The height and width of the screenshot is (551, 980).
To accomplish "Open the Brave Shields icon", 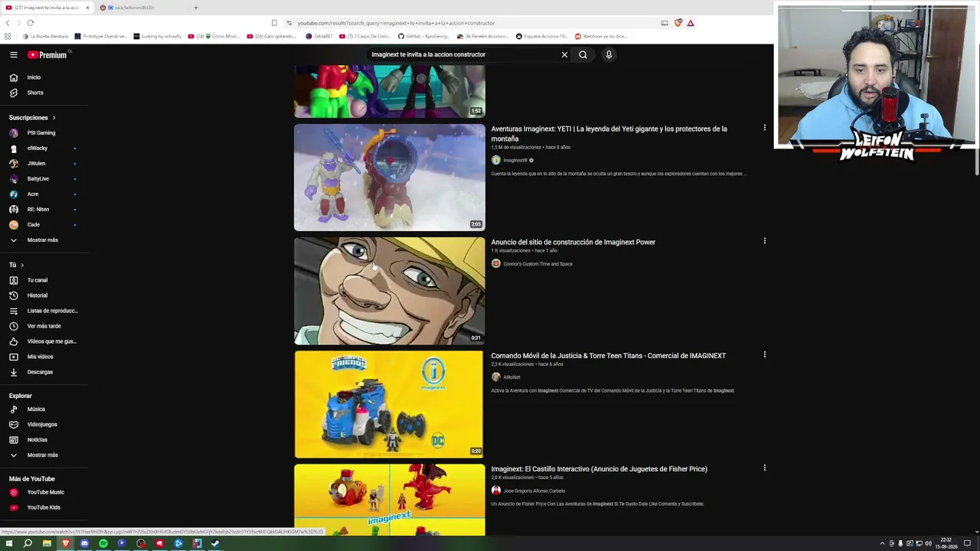I will click(x=678, y=23).
